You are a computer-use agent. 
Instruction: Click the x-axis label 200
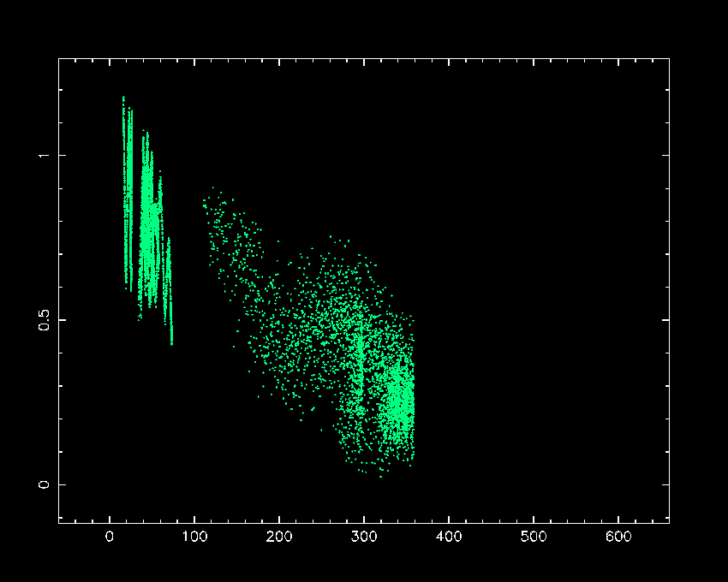279,537
